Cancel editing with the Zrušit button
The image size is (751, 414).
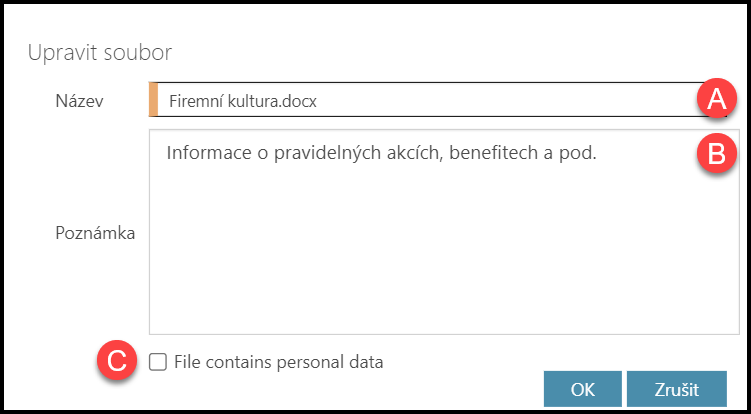click(x=676, y=390)
